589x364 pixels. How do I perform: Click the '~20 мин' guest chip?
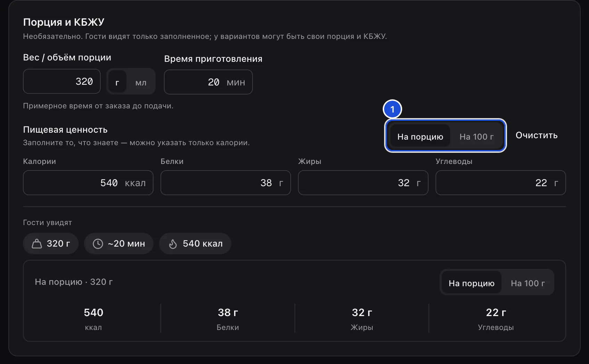pos(119,243)
